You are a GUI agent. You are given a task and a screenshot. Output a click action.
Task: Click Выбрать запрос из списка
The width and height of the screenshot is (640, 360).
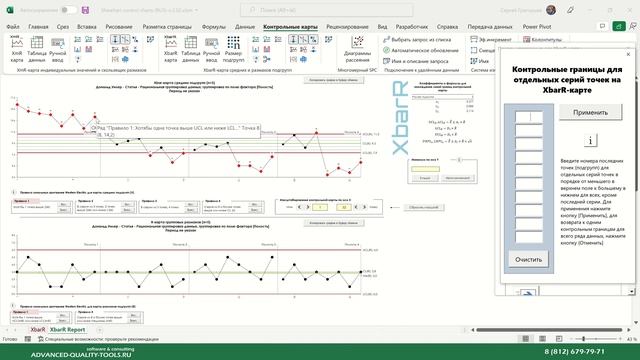417,40
